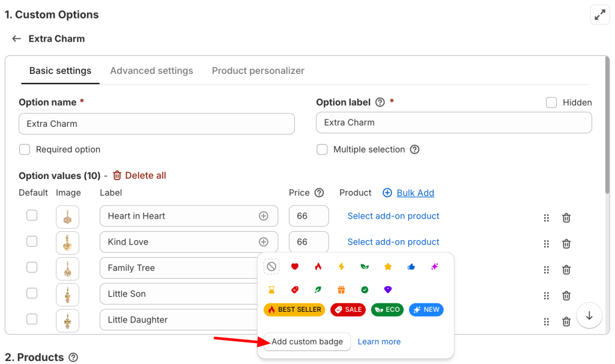Pick the red heart badge icon
Screen dimensions: 615x364
click(x=295, y=267)
